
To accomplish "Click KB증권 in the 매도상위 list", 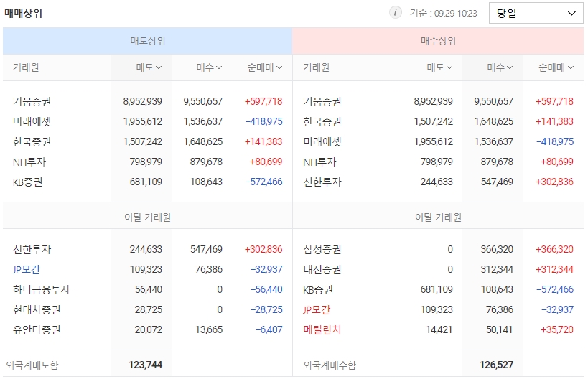I will coord(27,182).
